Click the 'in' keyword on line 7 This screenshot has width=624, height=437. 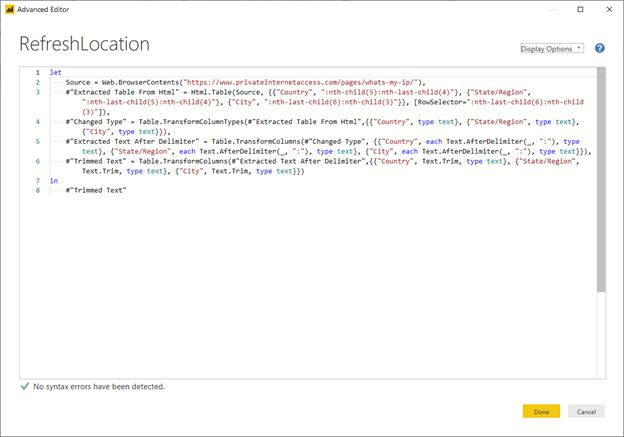pos(53,180)
